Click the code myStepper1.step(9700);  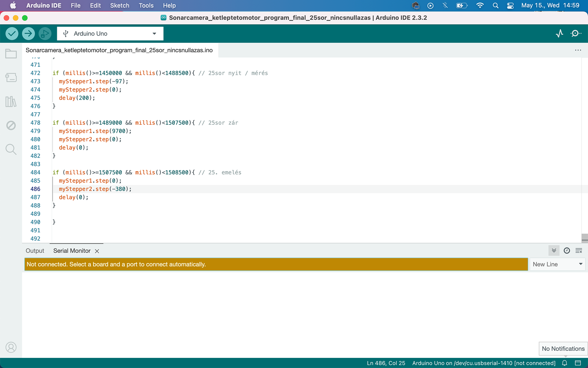coord(95,131)
